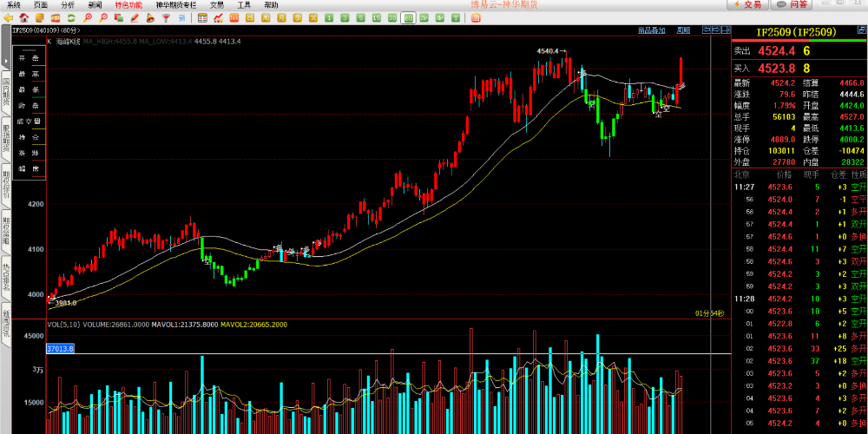Select the 4-hour period icon
Viewport: 868px width, 434px height.
point(440,17)
